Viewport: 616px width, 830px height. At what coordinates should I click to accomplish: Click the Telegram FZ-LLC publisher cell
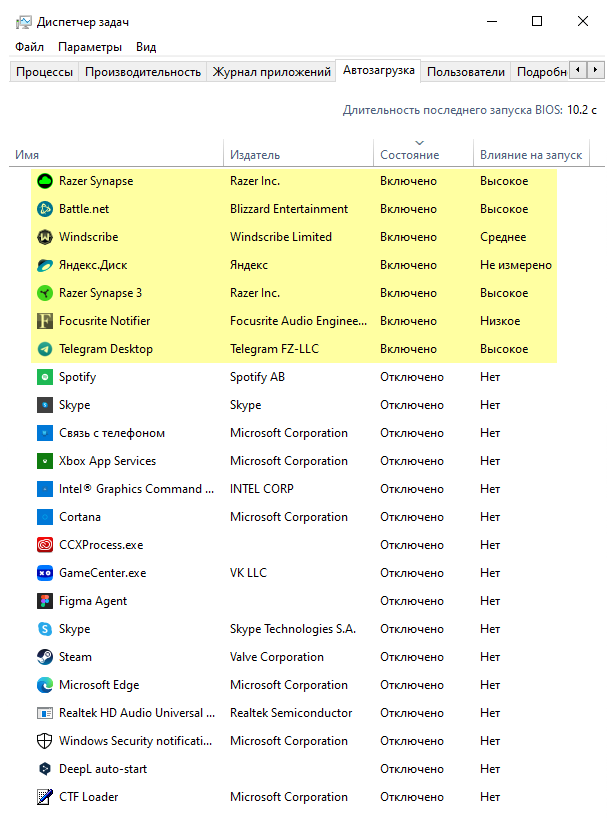[274, 349]
